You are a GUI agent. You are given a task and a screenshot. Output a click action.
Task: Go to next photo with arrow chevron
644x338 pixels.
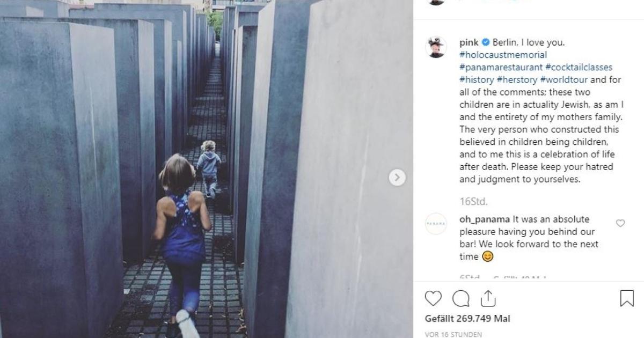coord(397,178)
